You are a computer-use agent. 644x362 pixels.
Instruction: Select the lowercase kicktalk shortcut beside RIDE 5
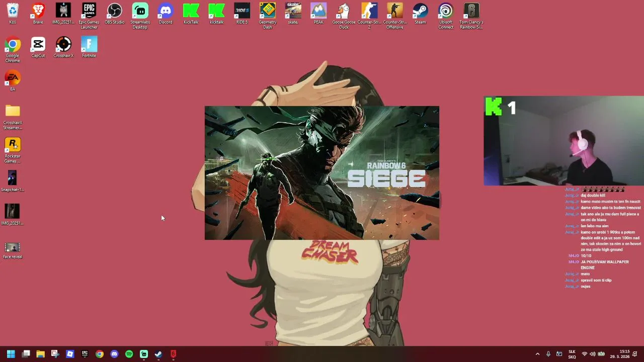click(x=217, y=14)
